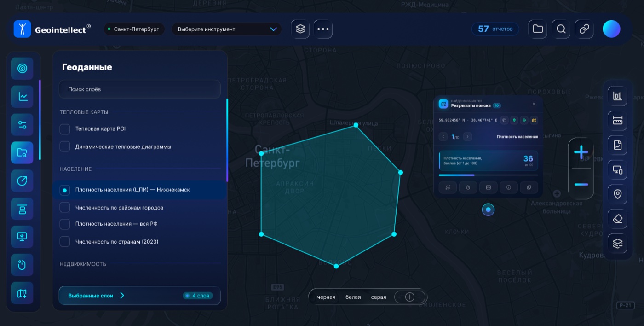Open the Выберите инструмент dropdown
The image size is (644, 326).
point(227,29)
